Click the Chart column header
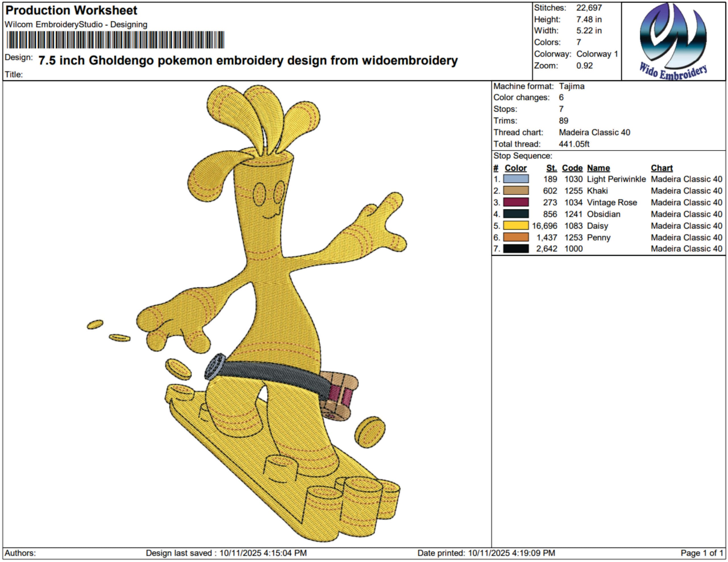 point(662,168)
